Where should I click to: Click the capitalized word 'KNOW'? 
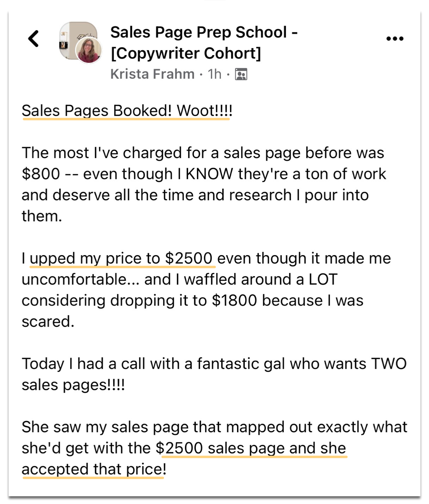coord(209,174)
